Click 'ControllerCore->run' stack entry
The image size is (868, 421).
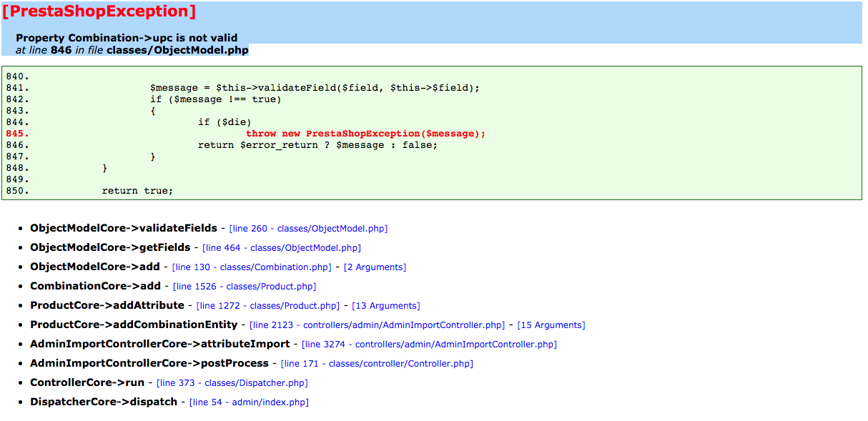coord(87,383)
